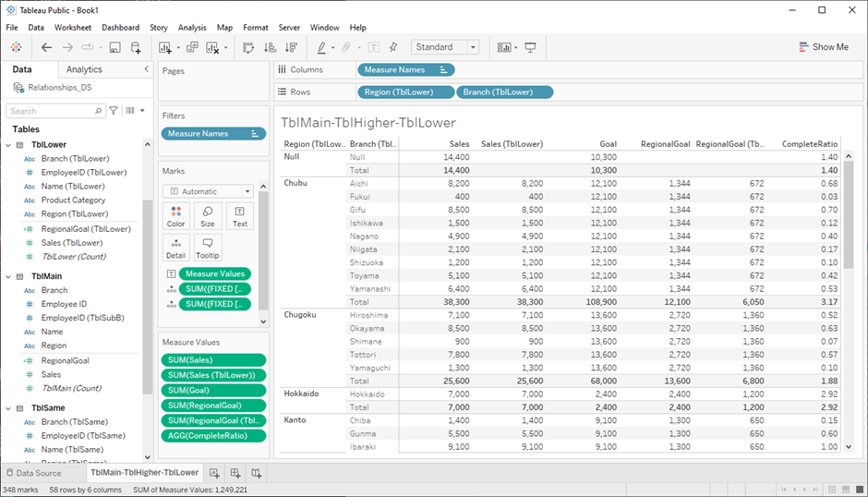Image resolution: width=868 pixels, height=497 pixels.
Task: Click the Marks card scrollbar down arrow
Action: click(263, 321)
